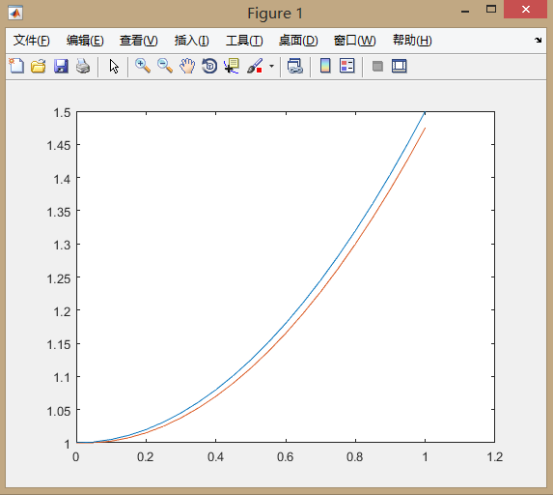The height and width of the screenshot is (495, 554).
Task: Toggle the Rotate 3D tool
Action: [210, 66]
